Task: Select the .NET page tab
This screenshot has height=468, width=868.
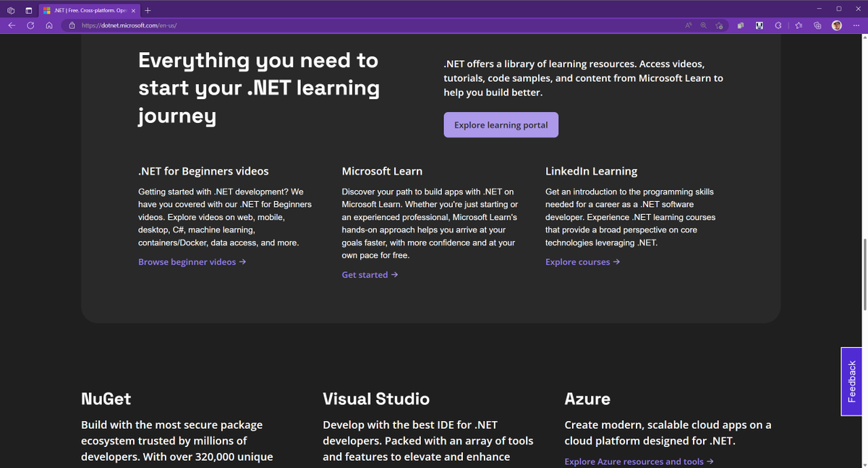Action: pos(90,10)
